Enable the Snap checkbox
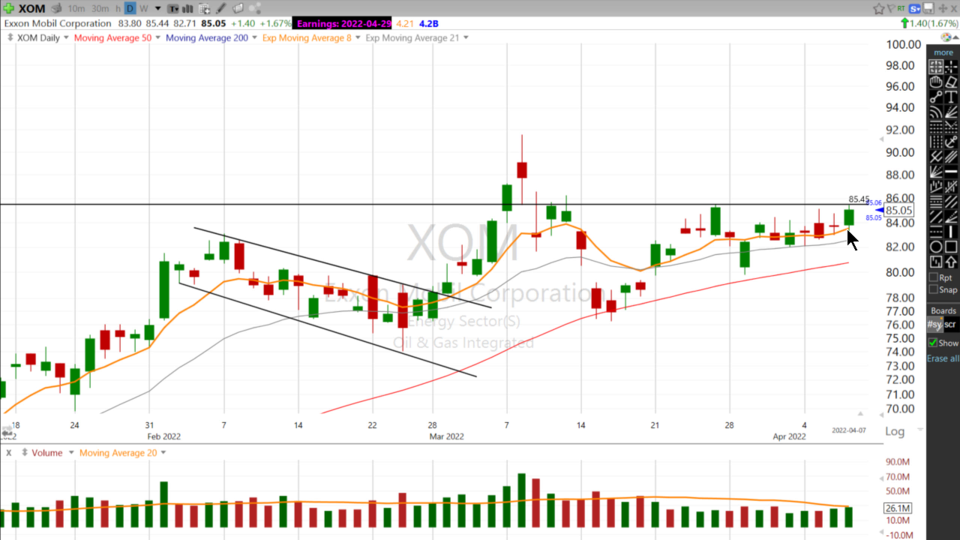The image size is (960, 540). pos(933,290)
